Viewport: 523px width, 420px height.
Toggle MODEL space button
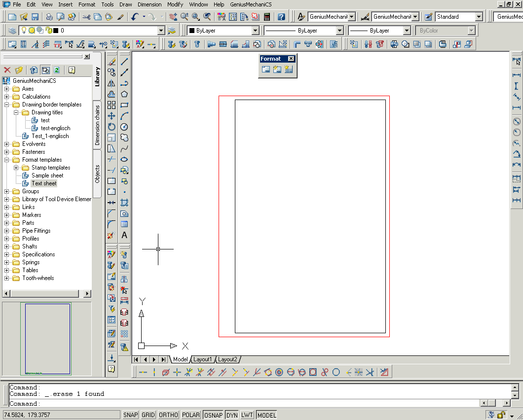pyautogui.click(x=266, y=415)
